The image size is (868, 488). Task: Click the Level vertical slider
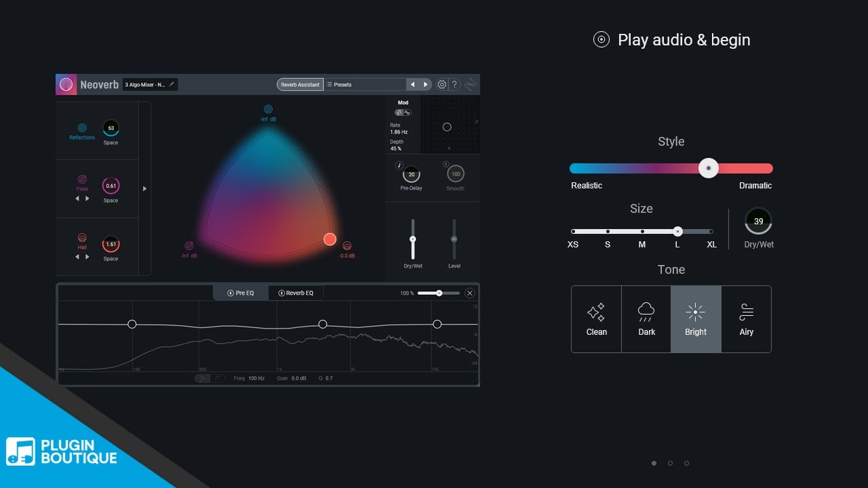pyautogui.click(x=454, y=239)
